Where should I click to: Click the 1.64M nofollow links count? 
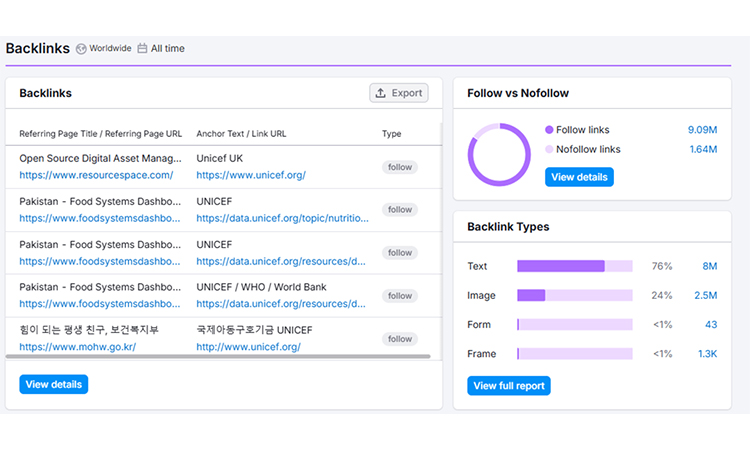click(x=702, y=149)
